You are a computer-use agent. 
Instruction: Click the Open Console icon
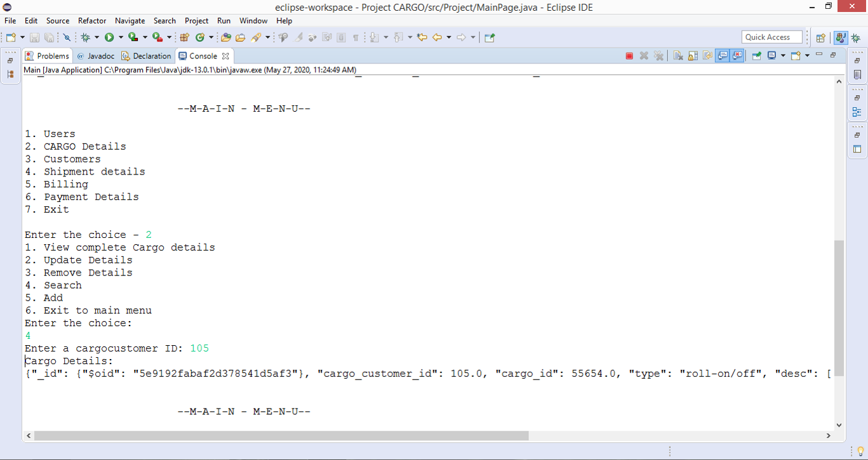(x=796, y=56)
